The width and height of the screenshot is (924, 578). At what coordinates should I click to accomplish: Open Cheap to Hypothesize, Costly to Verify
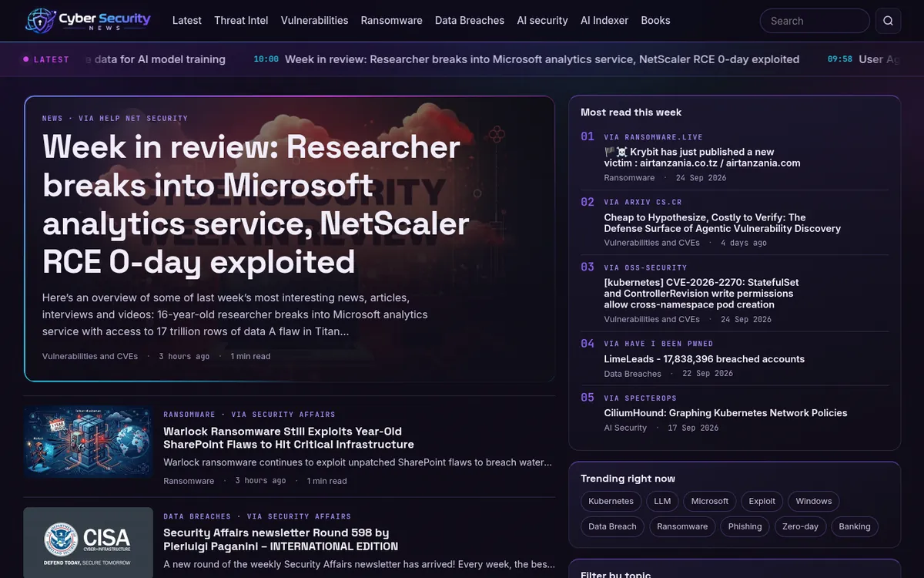pos(722,223)
